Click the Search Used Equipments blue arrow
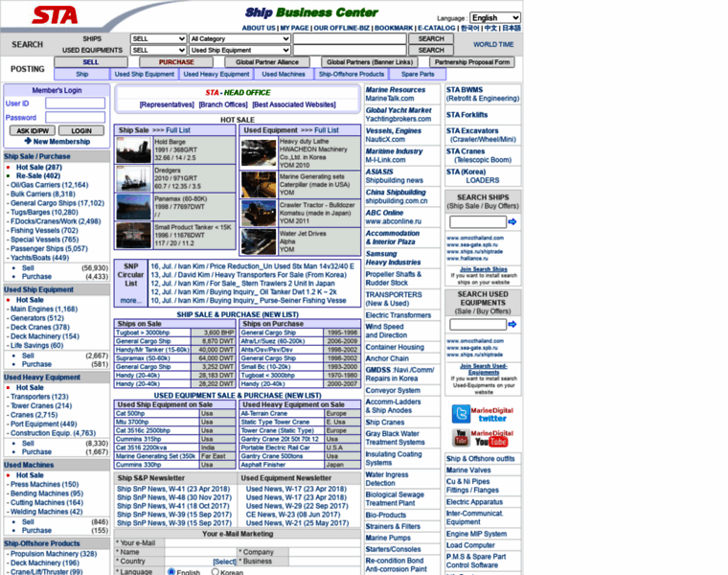728x575 pixels. [512, 324]
